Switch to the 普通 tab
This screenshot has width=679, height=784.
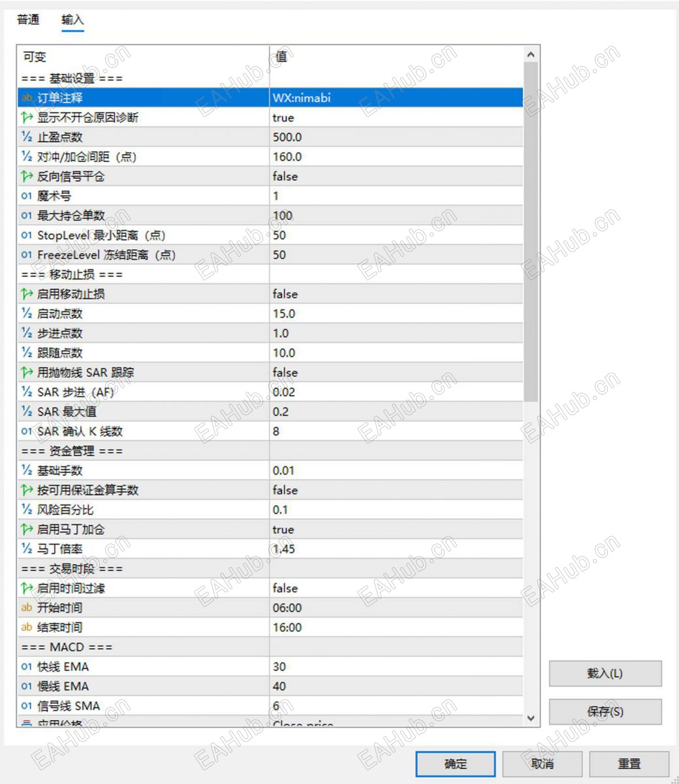28,20
